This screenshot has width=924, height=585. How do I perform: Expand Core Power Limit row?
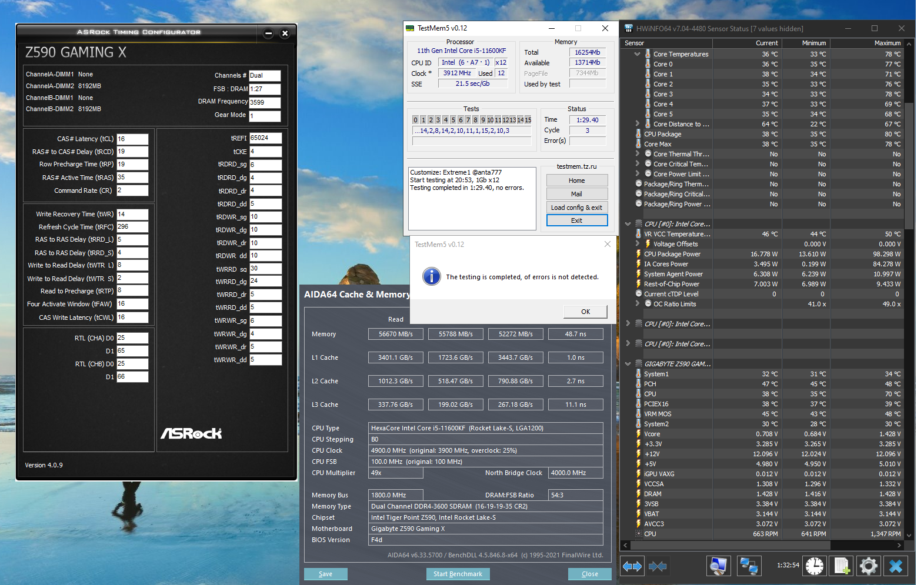point(637,174)
